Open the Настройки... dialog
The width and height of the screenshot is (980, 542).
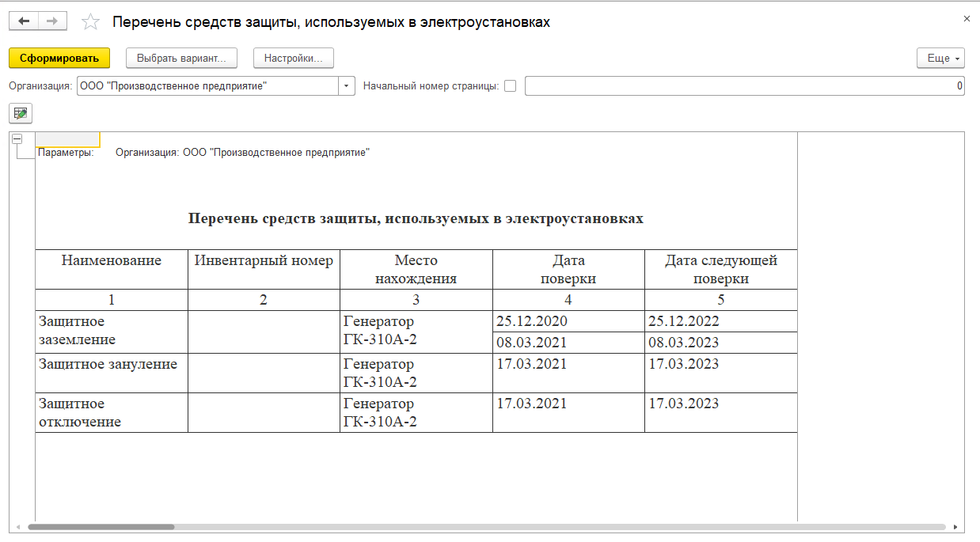(x=294, y=58)
